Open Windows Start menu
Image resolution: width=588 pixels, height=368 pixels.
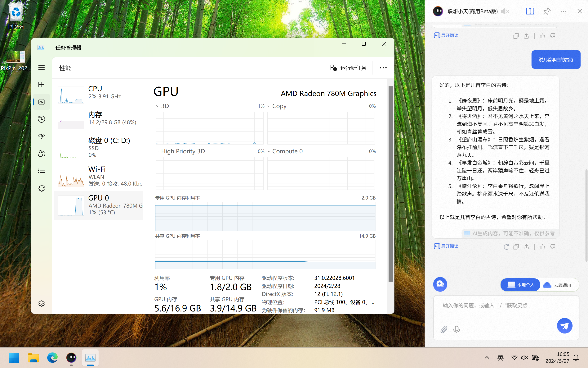[14, 358]
